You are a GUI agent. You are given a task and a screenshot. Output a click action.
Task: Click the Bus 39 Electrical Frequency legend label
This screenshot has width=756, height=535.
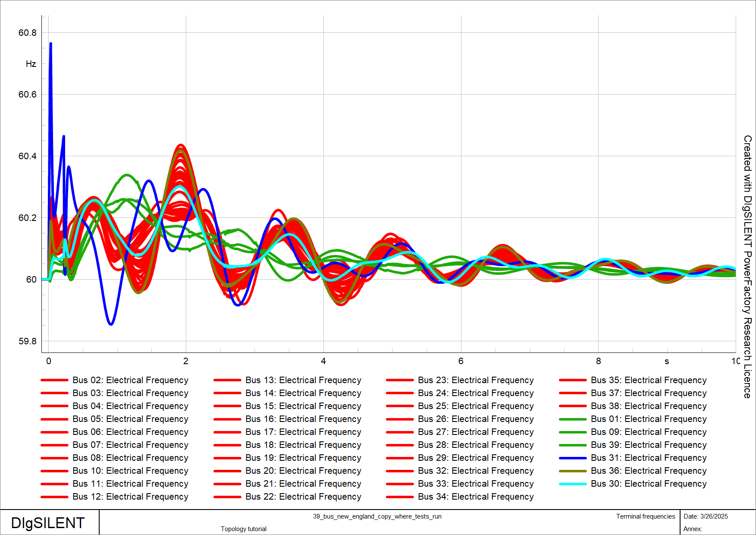649,445
